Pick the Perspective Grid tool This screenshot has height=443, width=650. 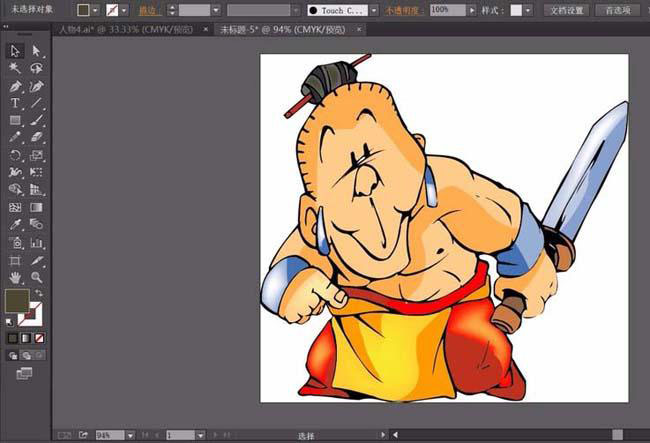pyautogui.click(x=36, y=189)
